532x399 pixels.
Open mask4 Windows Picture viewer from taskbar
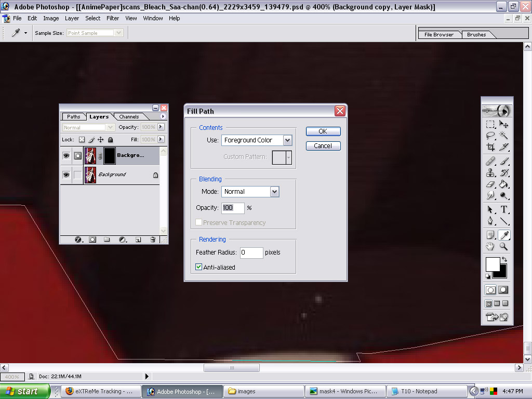(345, 391)
